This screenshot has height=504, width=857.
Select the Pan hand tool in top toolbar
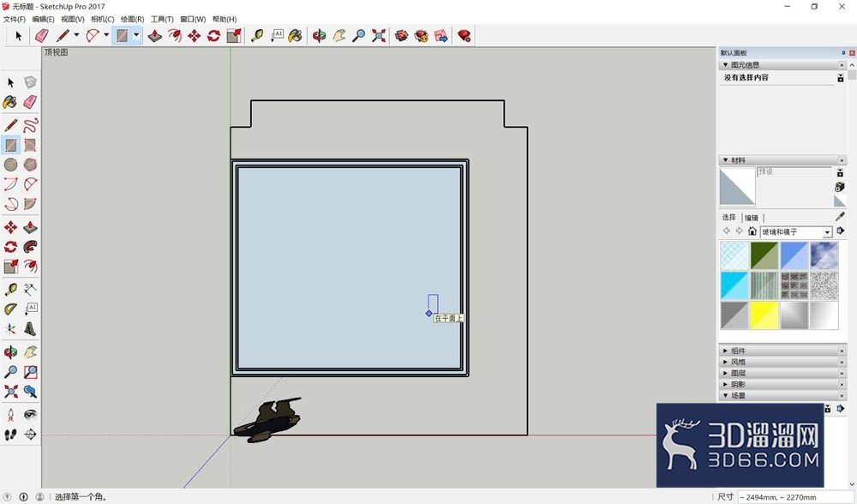339,36
